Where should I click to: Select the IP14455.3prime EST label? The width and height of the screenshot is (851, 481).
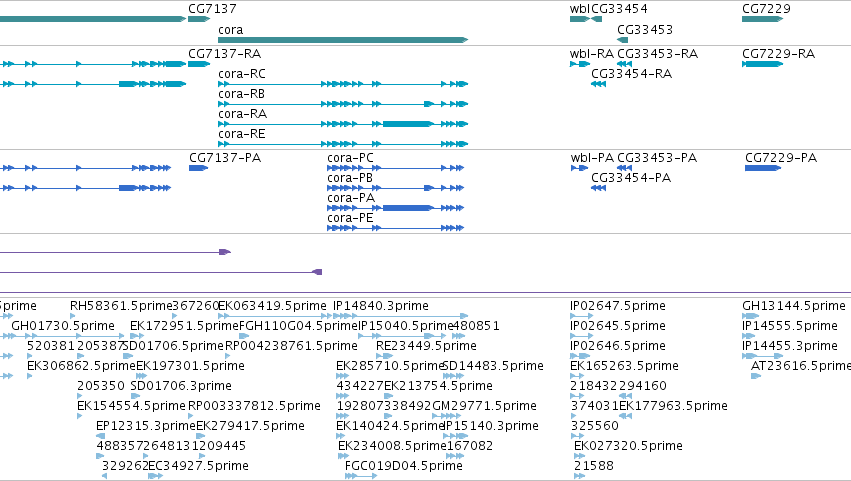(790, 346)
